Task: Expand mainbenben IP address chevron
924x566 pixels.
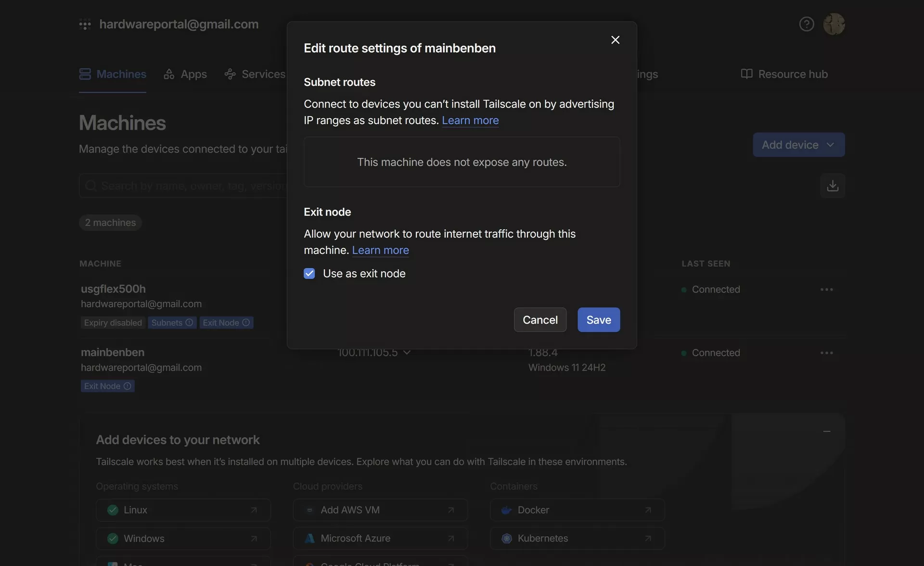Action: 407,352
